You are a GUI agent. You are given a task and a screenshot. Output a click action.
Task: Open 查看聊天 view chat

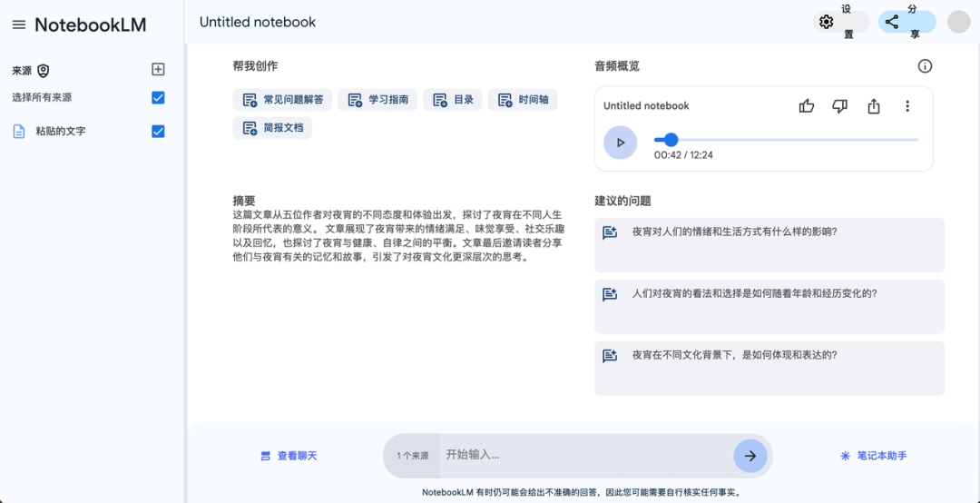pos(289,456)
